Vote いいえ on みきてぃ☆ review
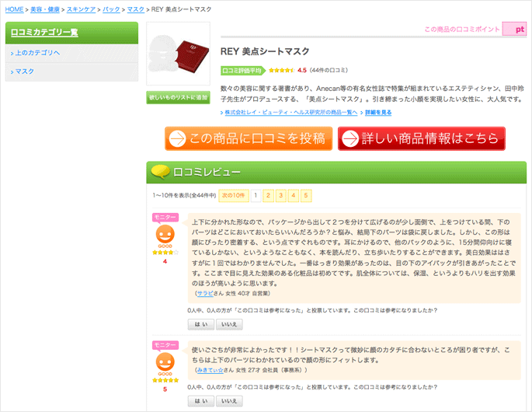This screenshot has height=412, width=532. click(229, 401)
